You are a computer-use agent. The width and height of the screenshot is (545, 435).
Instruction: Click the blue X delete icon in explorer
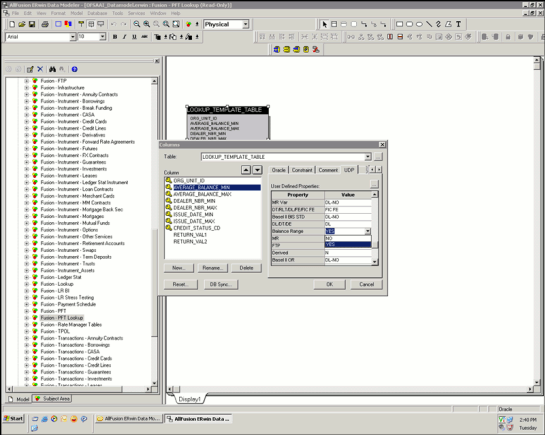point(40,69)
